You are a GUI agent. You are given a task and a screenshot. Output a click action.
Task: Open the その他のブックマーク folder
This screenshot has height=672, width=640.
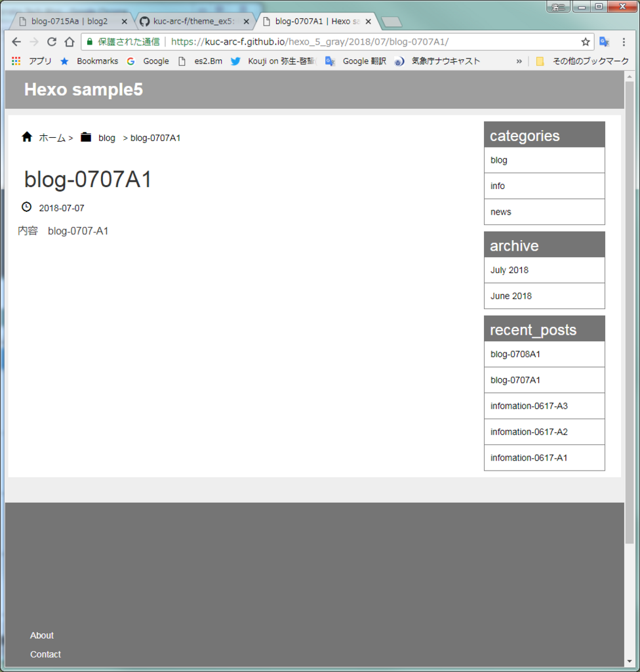pyautogui.click(x=582, y=61)
